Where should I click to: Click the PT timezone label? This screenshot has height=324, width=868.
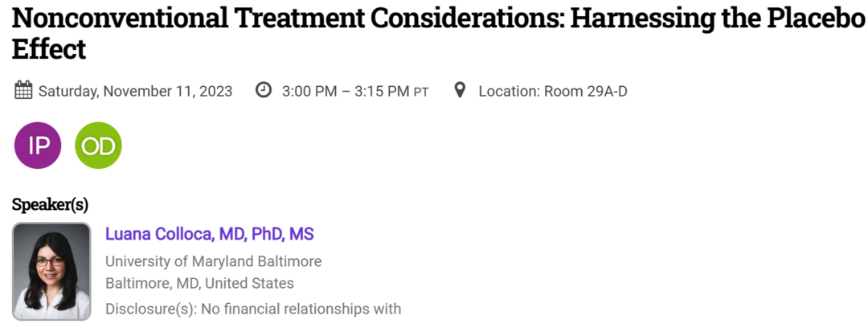(421, 92)
